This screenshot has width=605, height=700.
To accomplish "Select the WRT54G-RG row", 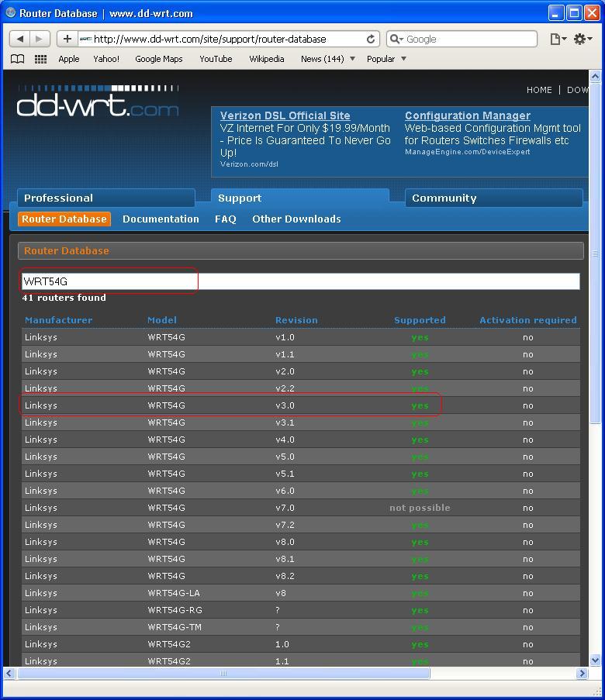I will [x=301, y=610].
